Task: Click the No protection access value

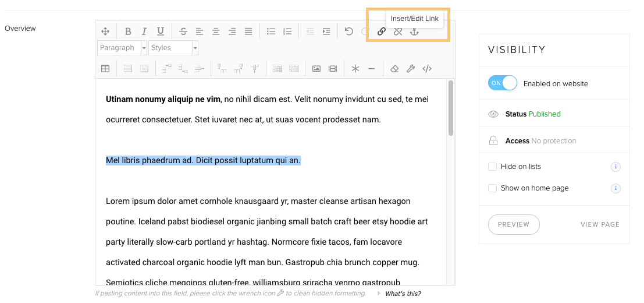Action: [x=554, y=140]
